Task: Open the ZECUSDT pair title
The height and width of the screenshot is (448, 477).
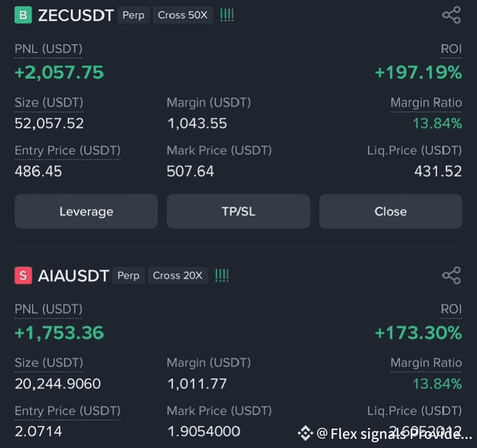Action: pos(76,15)
